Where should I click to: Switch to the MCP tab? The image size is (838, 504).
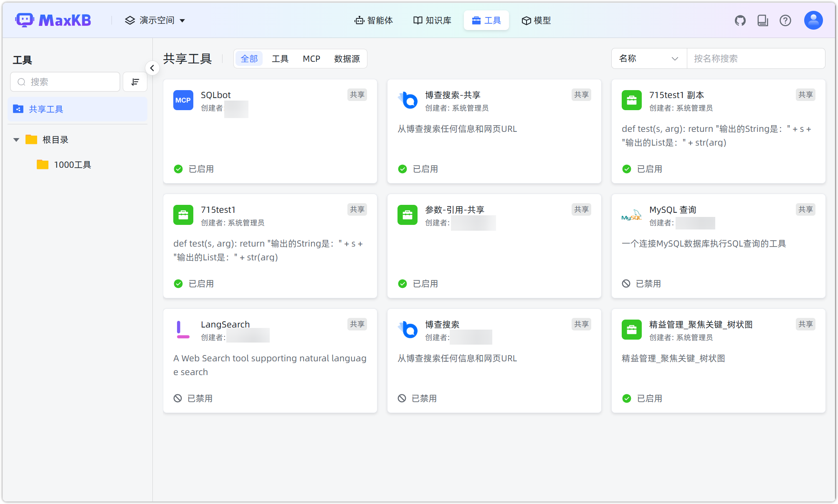pyautogui.click(x=311, y=58)
